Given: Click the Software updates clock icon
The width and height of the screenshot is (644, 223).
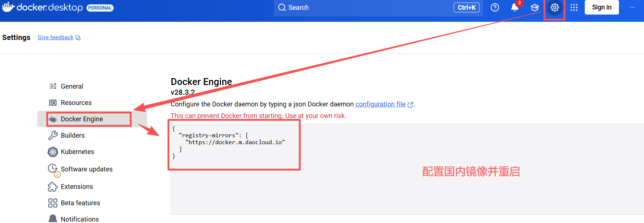Looking at the screenshot, I should point(53,168).
